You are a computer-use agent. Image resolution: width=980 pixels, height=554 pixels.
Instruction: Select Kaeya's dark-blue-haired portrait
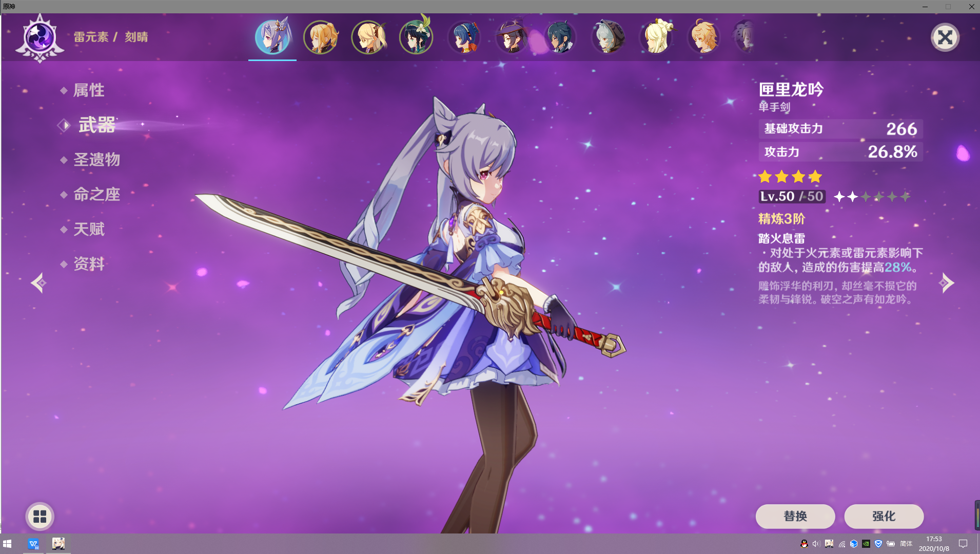(560, 37)
